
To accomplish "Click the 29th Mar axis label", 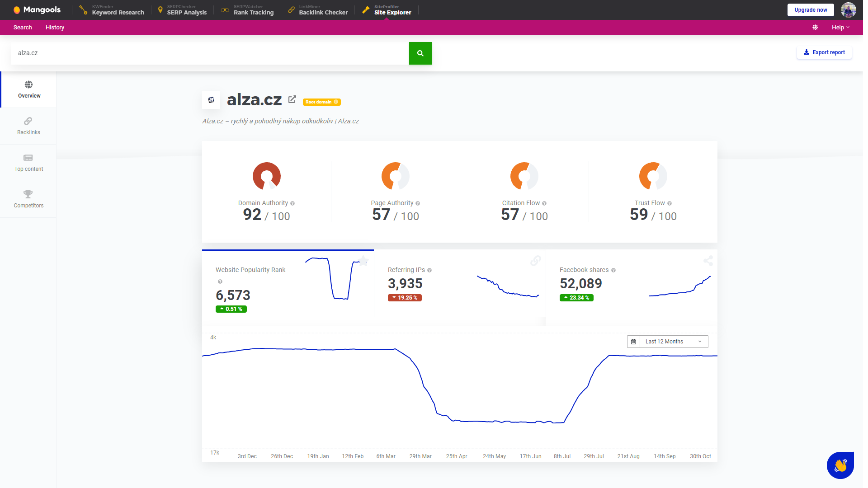I will coord(420,456).
